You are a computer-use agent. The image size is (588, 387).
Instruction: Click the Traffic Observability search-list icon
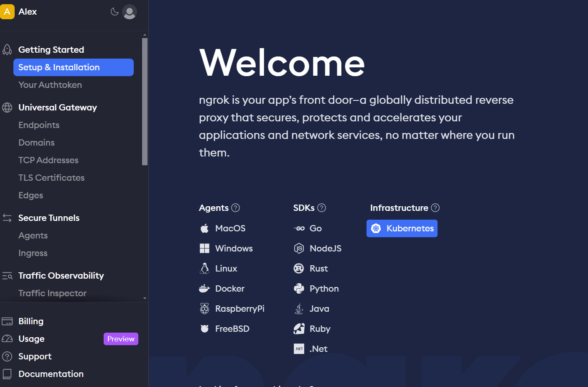[7, 276]
